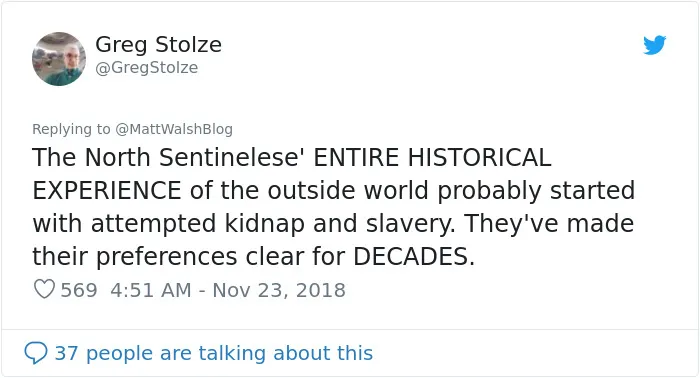Click the word "DECADES." ending the tweet
Image resolution: width=700 pixels, height=378 pixels.
[x=414, y=257]
